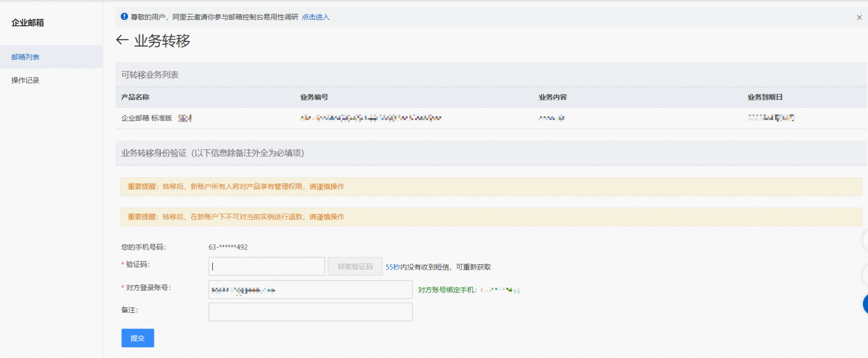This screenshot has width=868, height=358.
Task: Click the 企业邮箱 sidebar title
Action: pyautogui.click(x=28, y=22)
